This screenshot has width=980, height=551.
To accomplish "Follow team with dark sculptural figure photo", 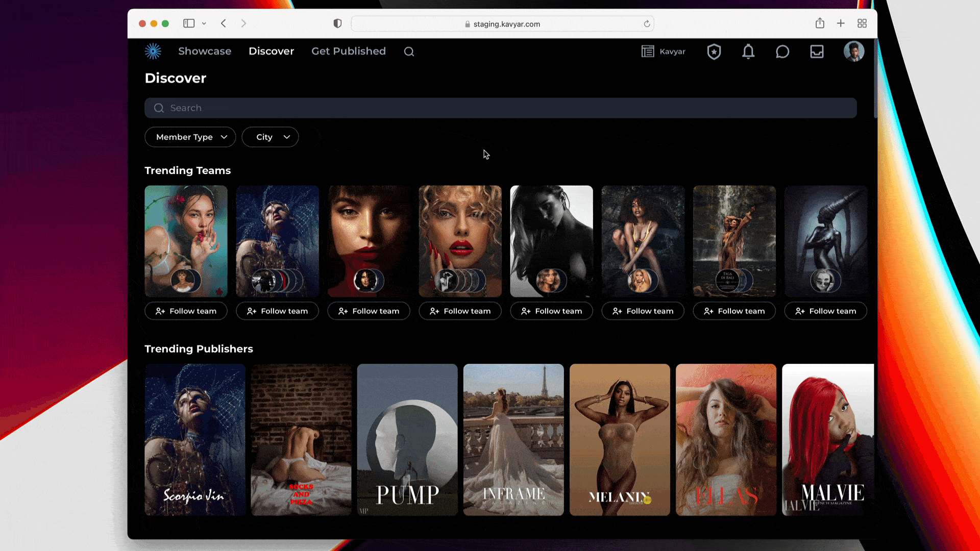I will 825,311.
